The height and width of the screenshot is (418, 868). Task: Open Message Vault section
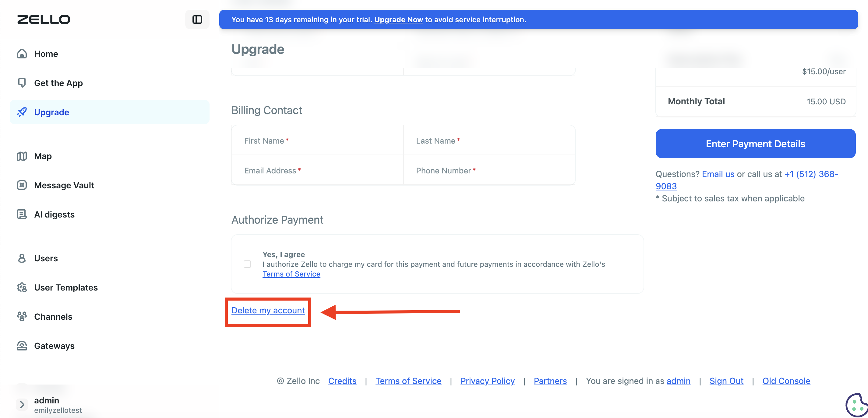[110, 185]
